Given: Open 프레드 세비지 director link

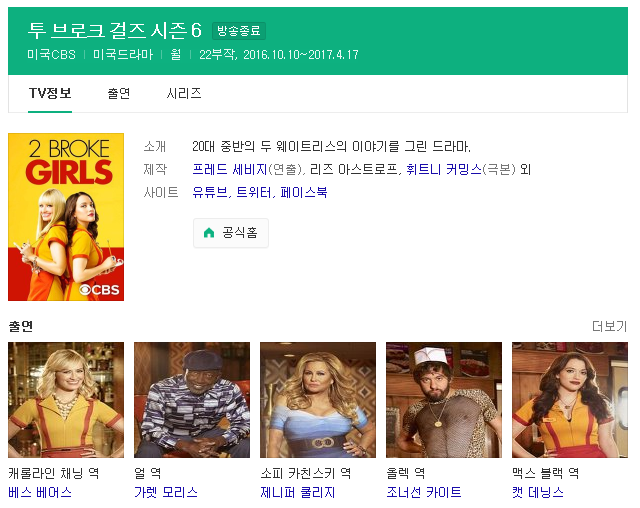Looking at the screenshot, I should click(x=230, y=169).
